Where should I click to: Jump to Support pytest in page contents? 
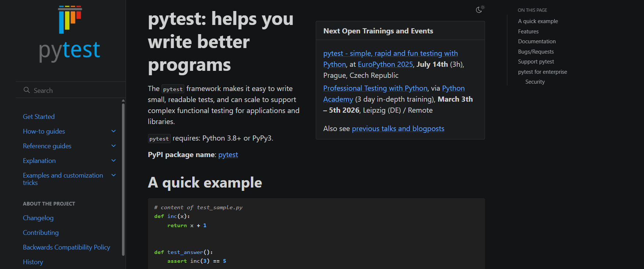click(536, 62)
